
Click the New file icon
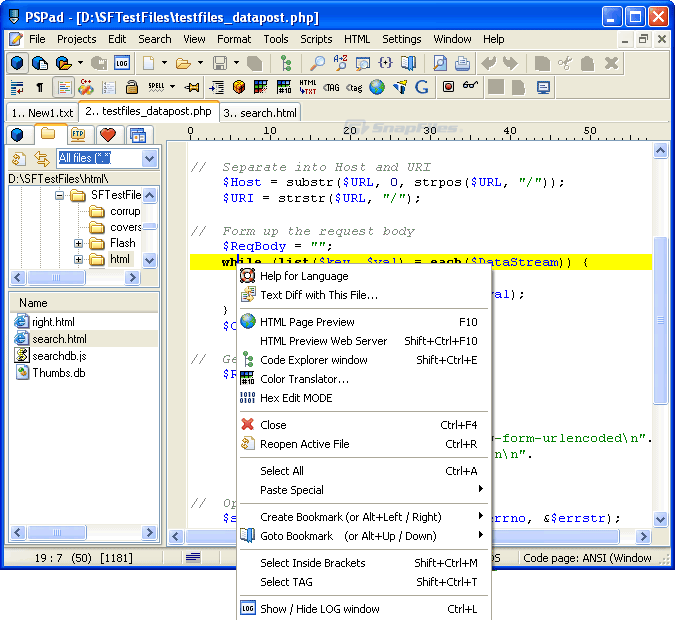click(149, 63)
